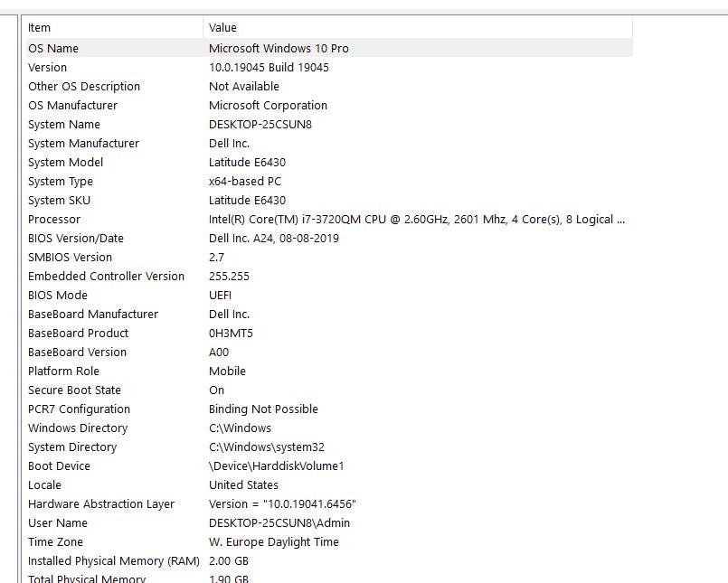The image size is (728, 583).
Task: Select the System Model Latitude E6430 row
Action: [x=329, y=163]
